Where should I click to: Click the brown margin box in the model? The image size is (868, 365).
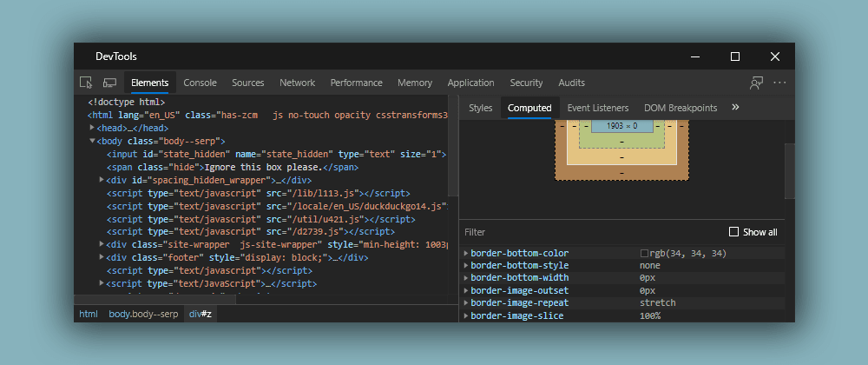[x=621, y=173]
